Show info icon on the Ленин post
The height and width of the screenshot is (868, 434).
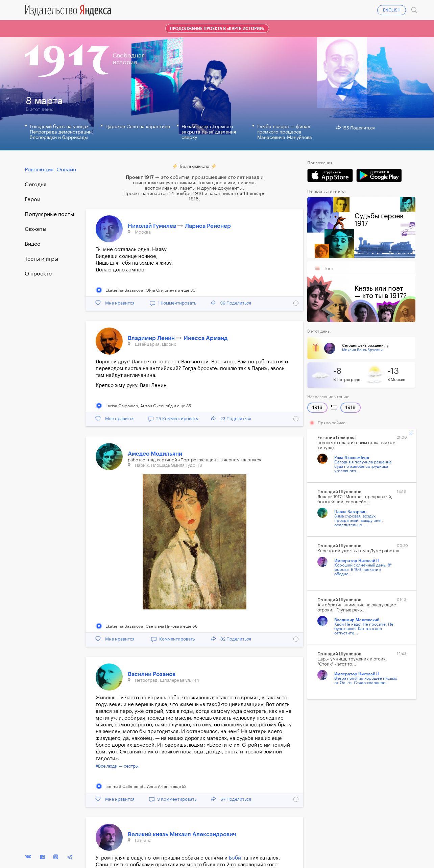click(296, 419)
